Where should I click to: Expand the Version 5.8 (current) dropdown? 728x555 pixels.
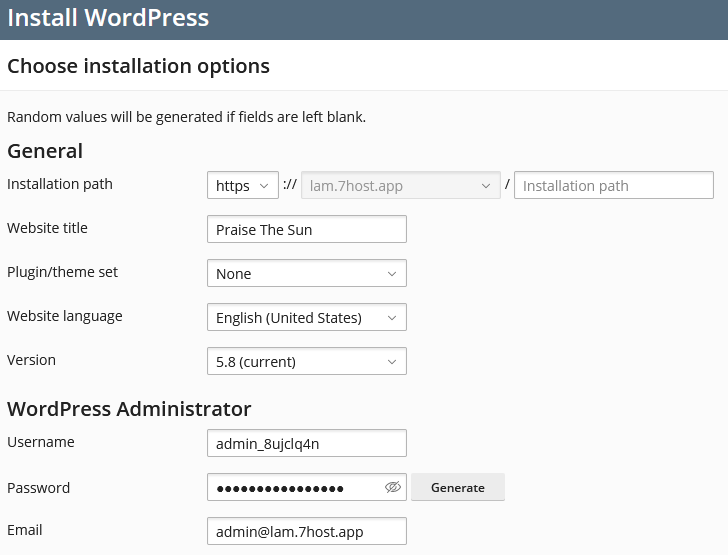click(x=307, y=361)
